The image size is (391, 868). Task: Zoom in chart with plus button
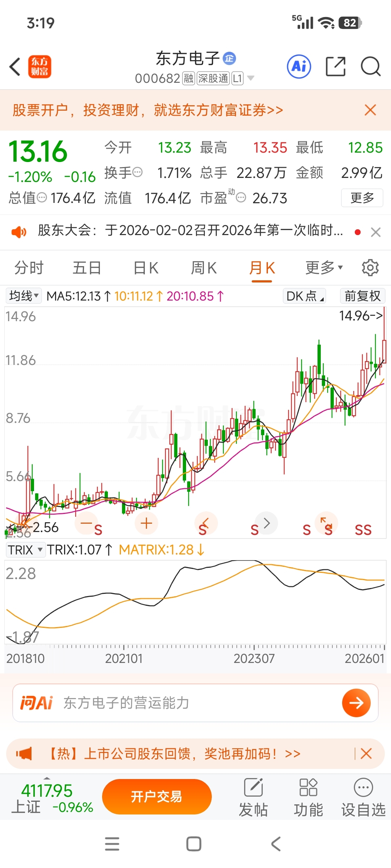pos(146,523)
